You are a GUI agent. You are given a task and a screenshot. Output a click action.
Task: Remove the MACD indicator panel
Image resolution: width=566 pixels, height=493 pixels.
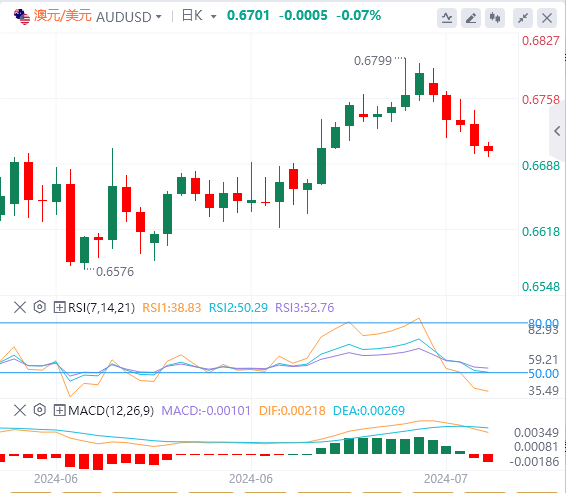coord(20,410)
